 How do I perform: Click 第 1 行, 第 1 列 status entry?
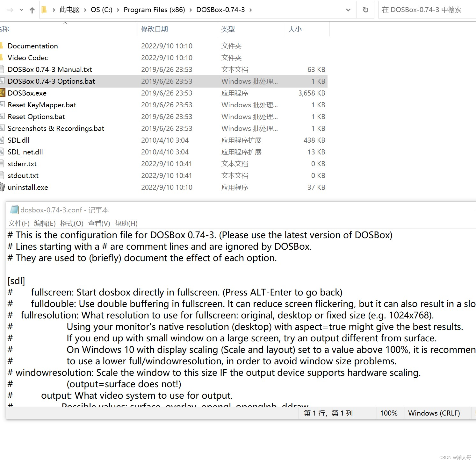pos(328,413)
